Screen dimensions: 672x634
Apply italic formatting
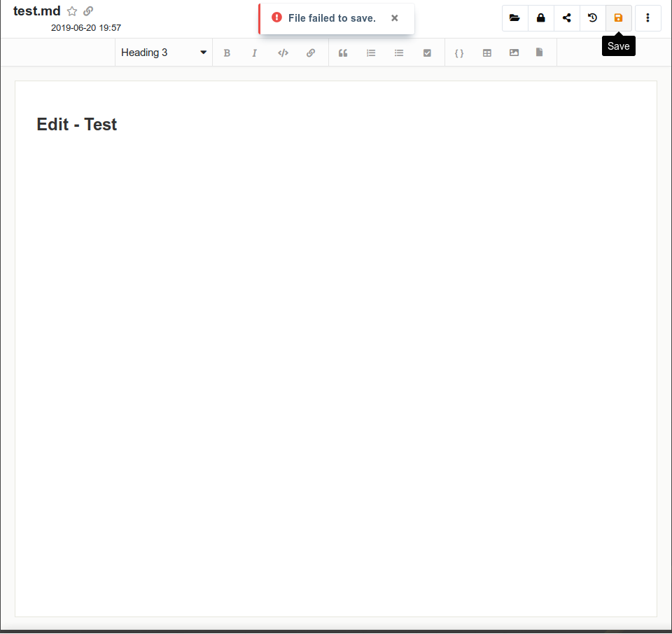click(255, 53)
